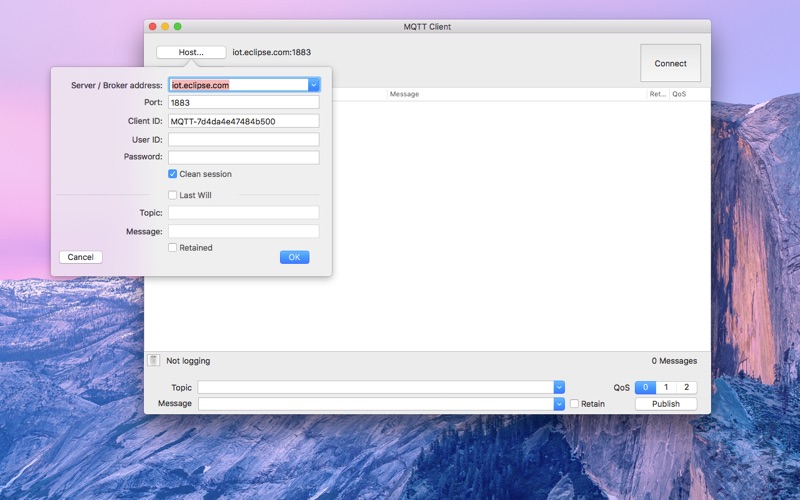
Task: Edit the Client ID field
Action: 244,121
